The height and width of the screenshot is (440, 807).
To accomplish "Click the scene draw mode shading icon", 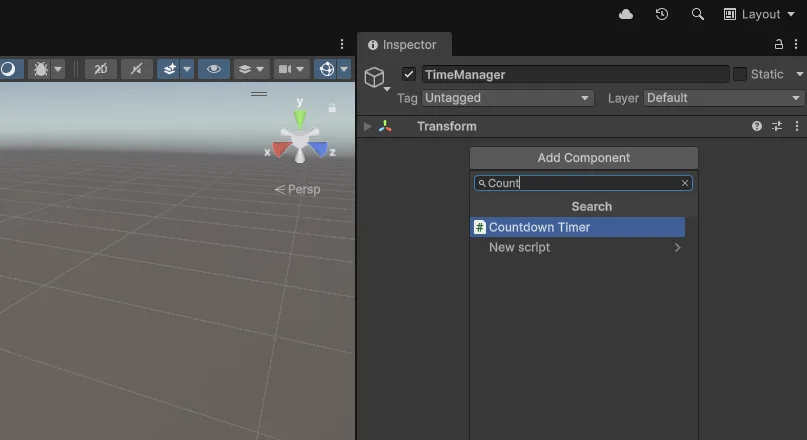I will (x=10, y=69).
